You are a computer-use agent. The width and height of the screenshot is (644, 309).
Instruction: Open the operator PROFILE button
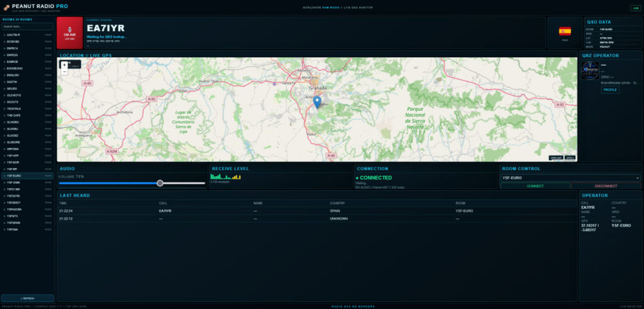point(610,89)
